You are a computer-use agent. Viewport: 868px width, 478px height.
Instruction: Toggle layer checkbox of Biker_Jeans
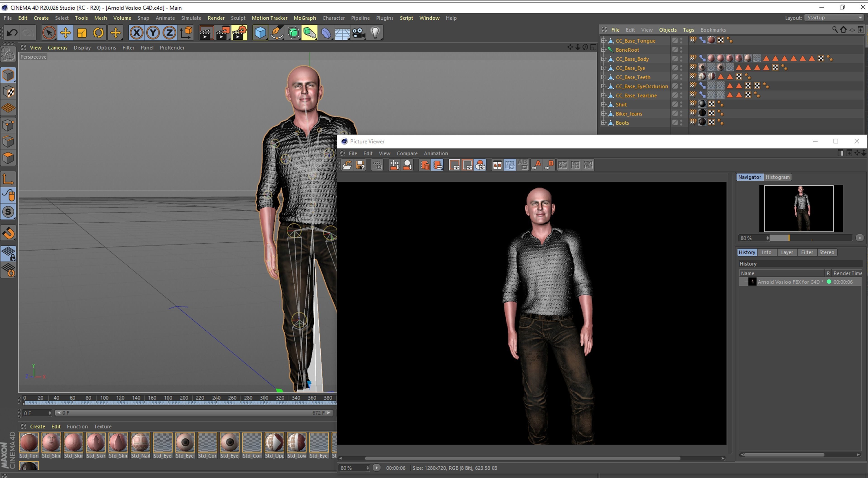point(675,114)
